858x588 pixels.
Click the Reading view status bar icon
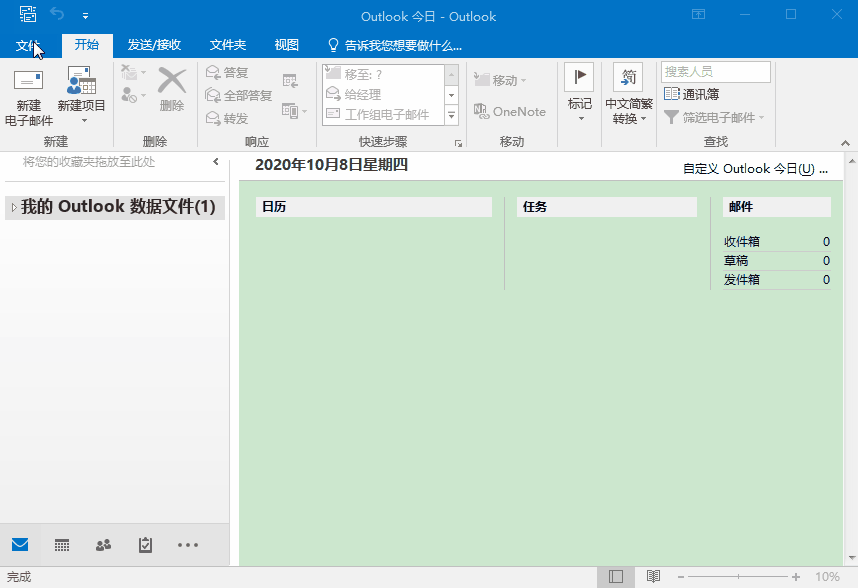[x=653, y=577]
